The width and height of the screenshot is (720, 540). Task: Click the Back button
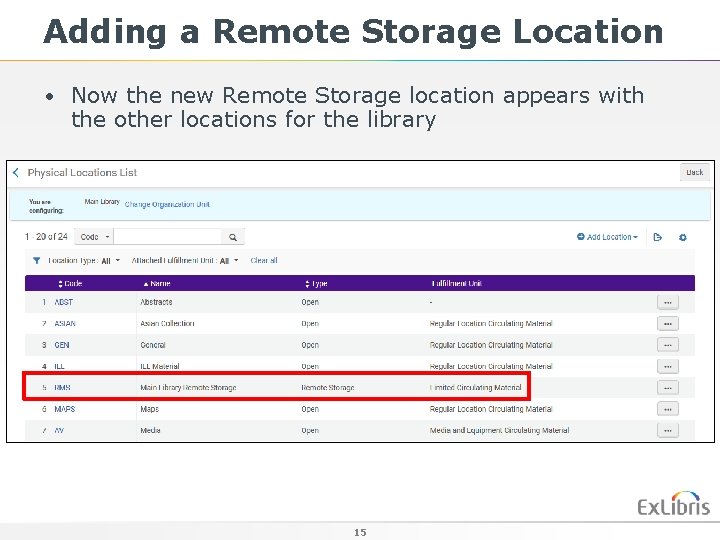(694, 172)
